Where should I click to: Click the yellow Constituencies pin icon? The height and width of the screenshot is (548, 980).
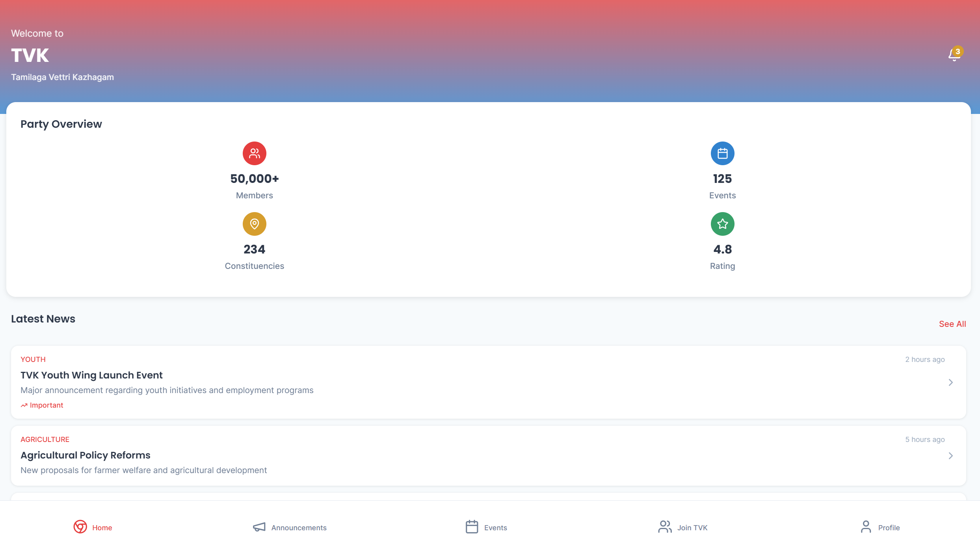click(x=254, y=224)
